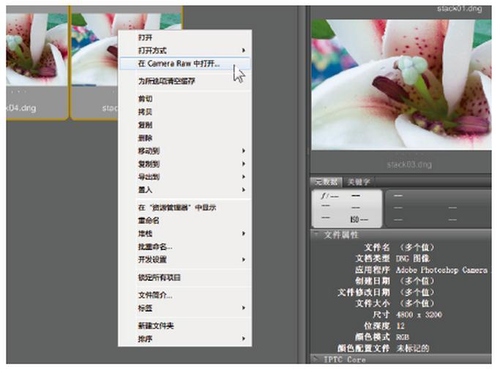Select 在 Camera Raw 中打开... menu item

click(x=185, y=63)
